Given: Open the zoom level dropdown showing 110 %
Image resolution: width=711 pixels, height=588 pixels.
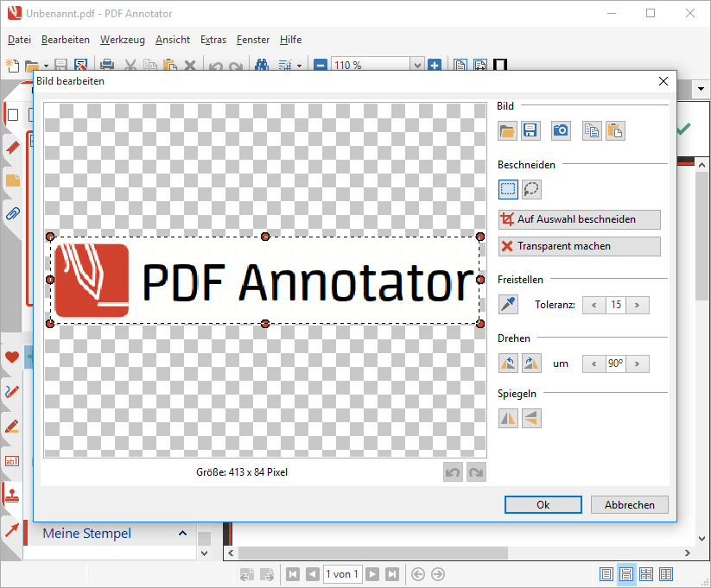Looking at the screenshot, I should (417, 65).
